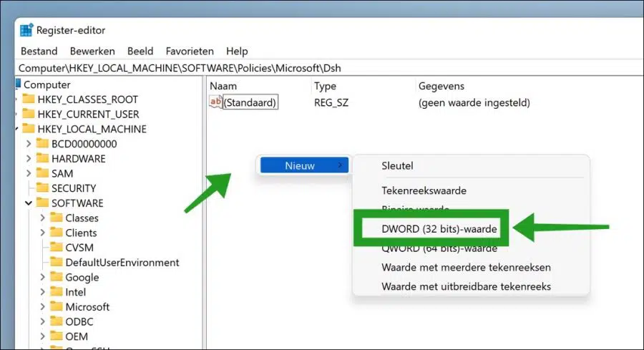Image resolution: width=644 pixels, height=350 pixels.
Task: Expand the Microsoft key
Action: pyautogui.click(x=42, y=306)
